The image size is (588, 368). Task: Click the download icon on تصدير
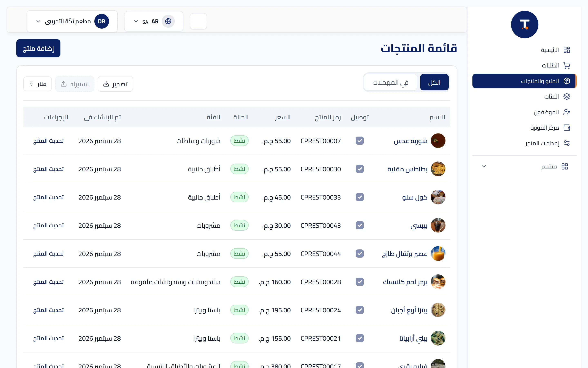pos(106,84)
